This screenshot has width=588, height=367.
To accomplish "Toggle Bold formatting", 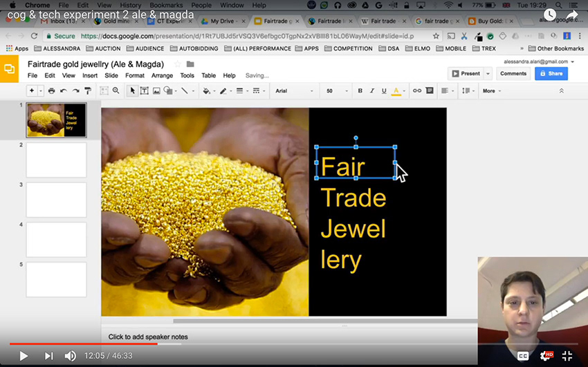I will click(x=360, y=91).
